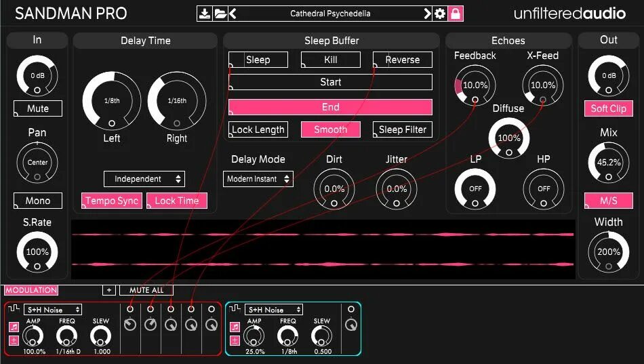The height and width of the screenshot is (364, 644).
Task: Open S+H Noise dropdown in red modulator
Action: [x=53, y=310]
